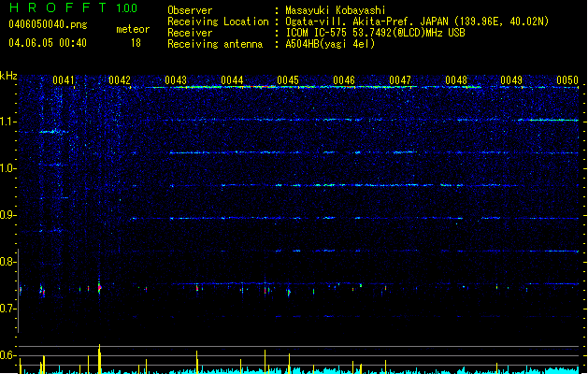The width and height of the screenshot is (588, 374).
Task: Click the Receiving antenna label
Action: [215, 44]
